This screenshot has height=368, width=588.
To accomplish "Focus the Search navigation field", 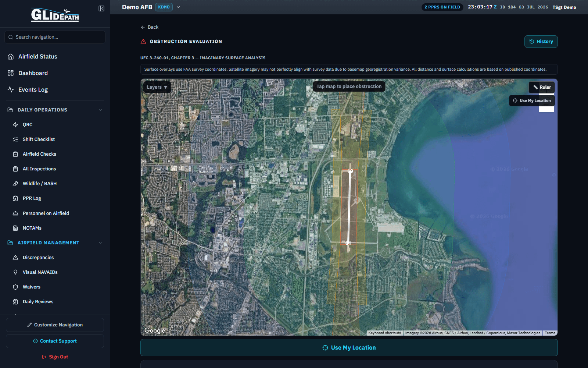I will click(55, 37).
